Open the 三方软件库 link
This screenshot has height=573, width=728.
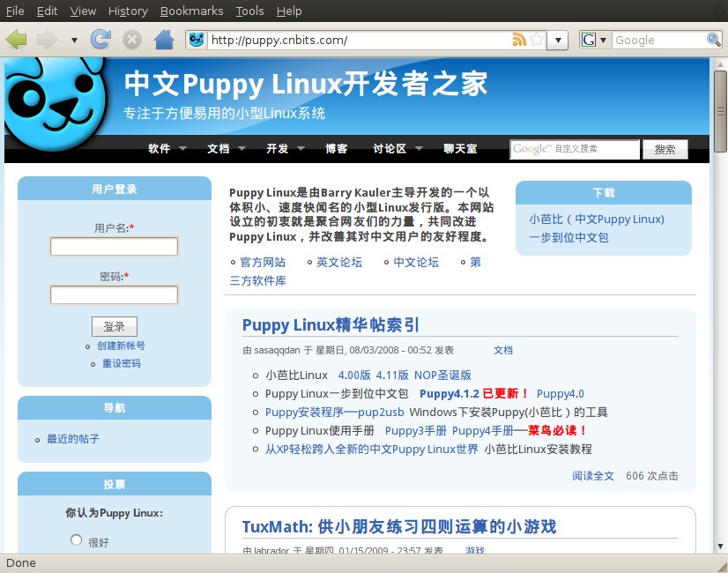tap(257, 280)
